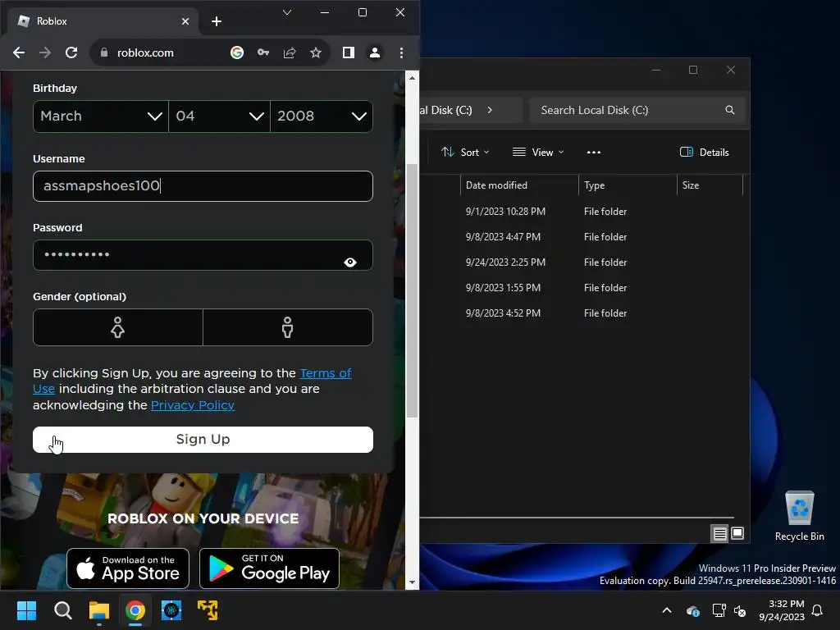The height and width of the screenshot is (630, 840).
Task: Open the Recycle Bin desktop icon
Action: pyautogui.click(x=799, y=516)
